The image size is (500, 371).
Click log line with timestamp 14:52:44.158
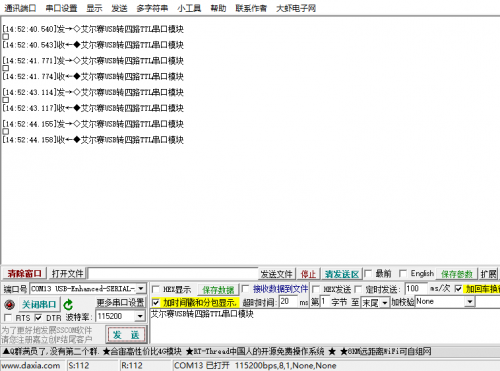click(93, 140)
